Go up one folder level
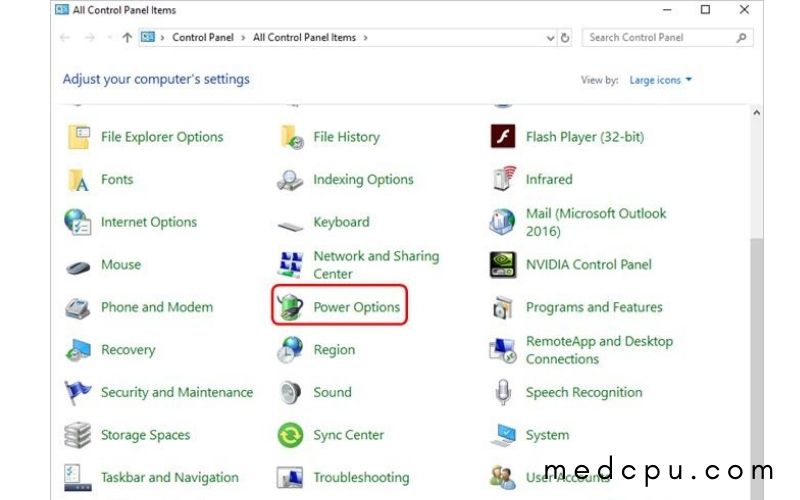 pos(127,38)
